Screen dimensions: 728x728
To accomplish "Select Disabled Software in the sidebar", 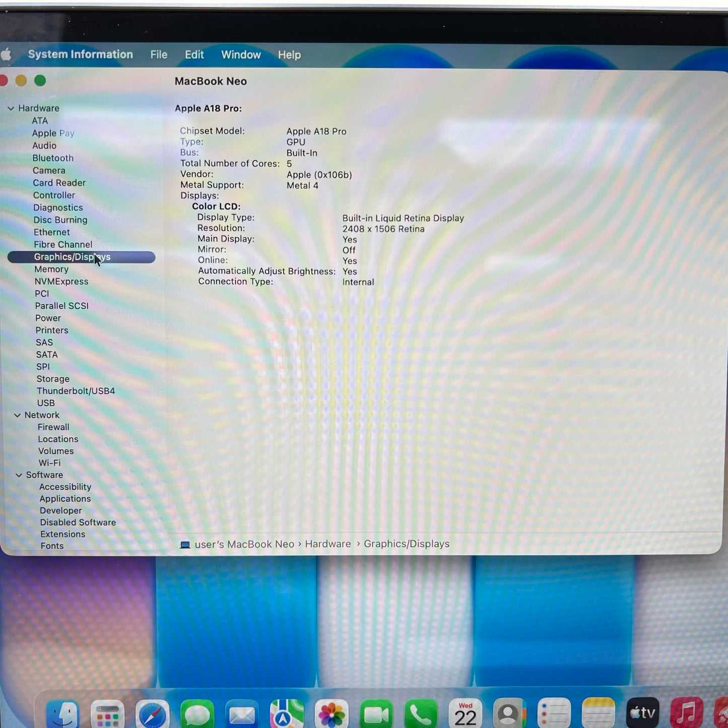I will [78, 522].
